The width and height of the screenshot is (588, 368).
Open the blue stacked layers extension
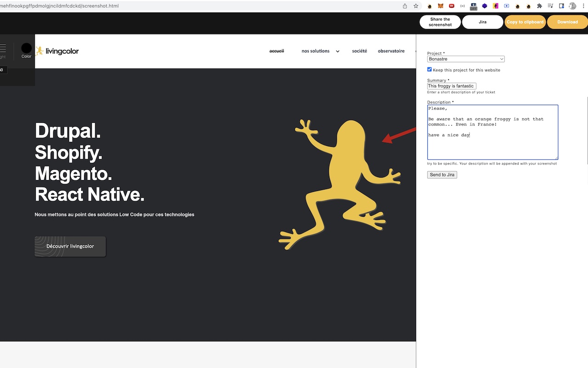(x=485, y=6)
